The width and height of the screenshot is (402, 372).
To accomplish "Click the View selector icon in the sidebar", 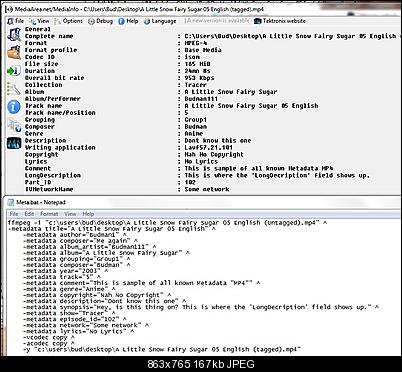I will coord(14,125).
